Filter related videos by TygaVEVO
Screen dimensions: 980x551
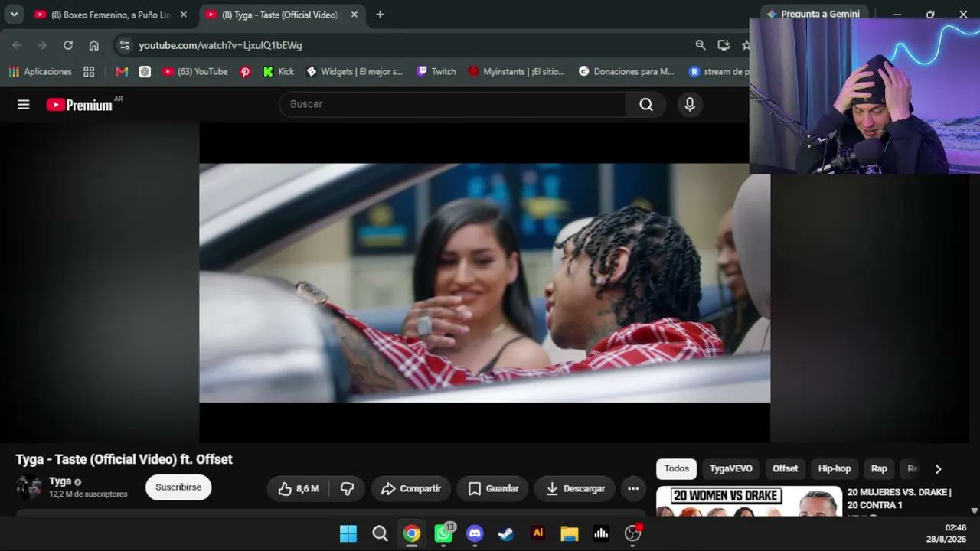730,468
